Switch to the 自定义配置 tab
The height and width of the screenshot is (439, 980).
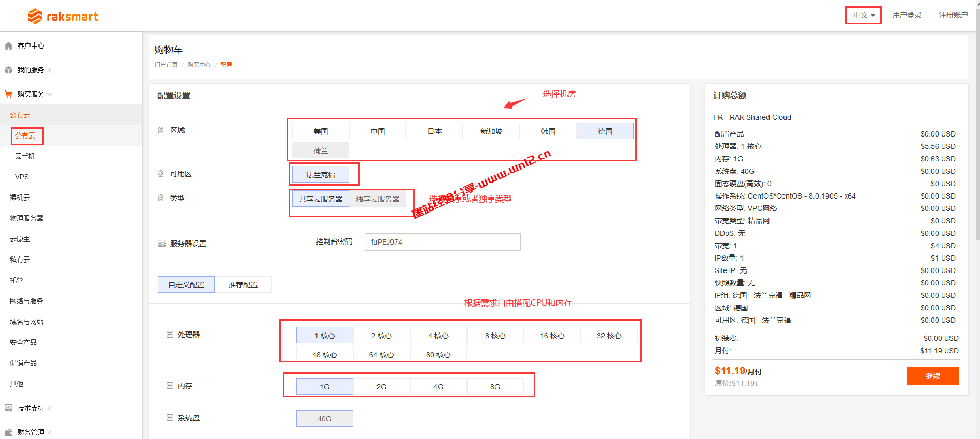(186, 284)
